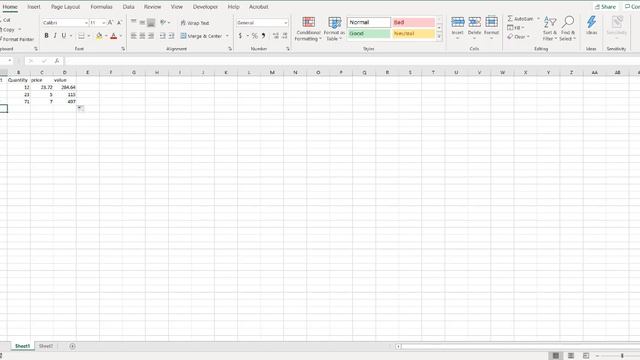Apply underline formatting

point(64,36)
